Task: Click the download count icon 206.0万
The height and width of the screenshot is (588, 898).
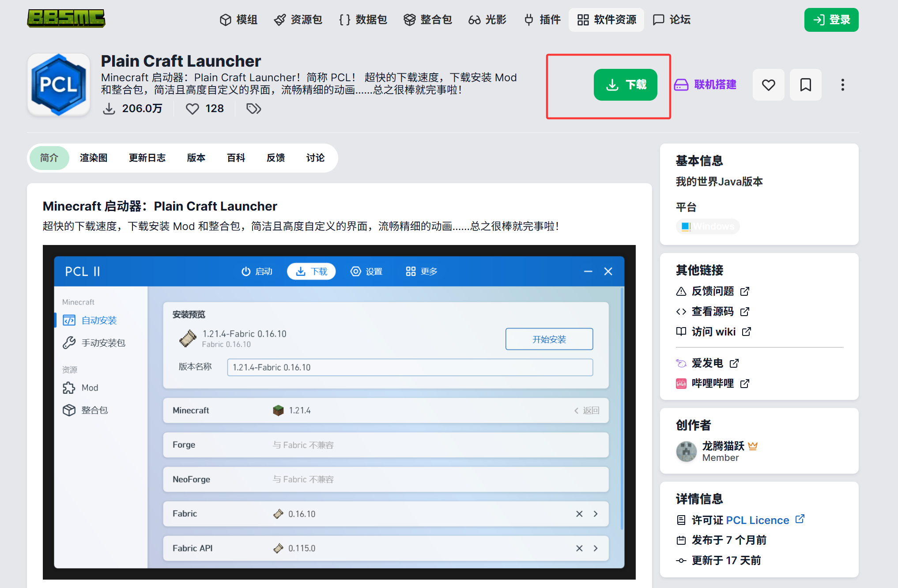Action: [x=109, y=109]
